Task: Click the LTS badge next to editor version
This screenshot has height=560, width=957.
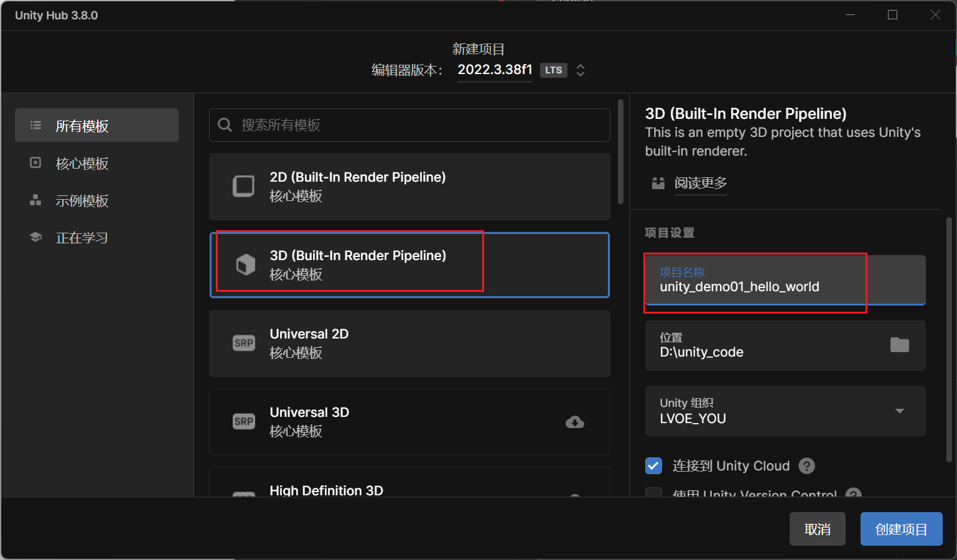Action: 554,70
